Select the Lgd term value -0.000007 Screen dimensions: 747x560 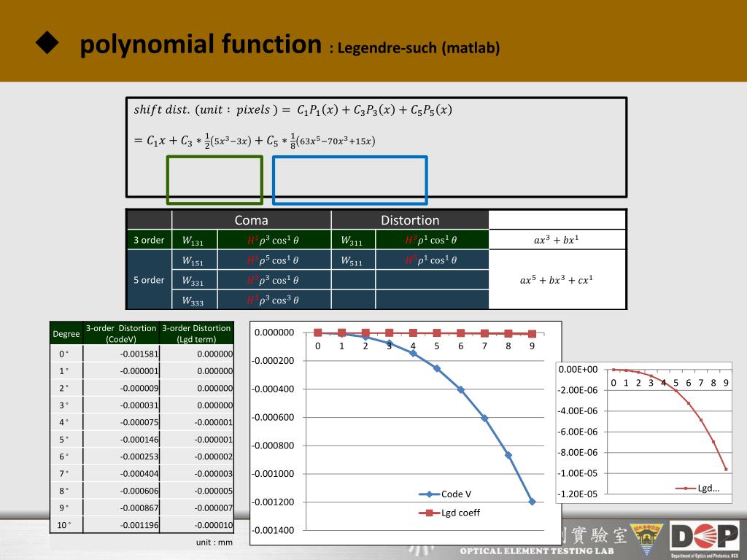214,508
